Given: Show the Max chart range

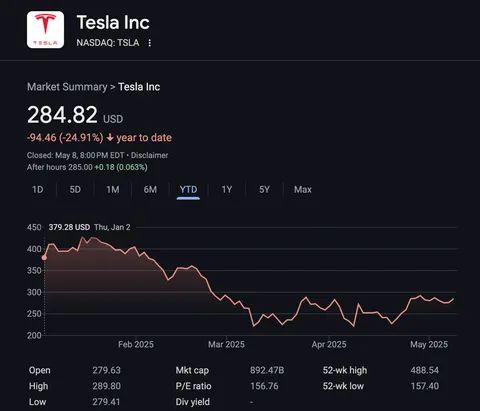Looking at the screenshot, I should point(303,190).
